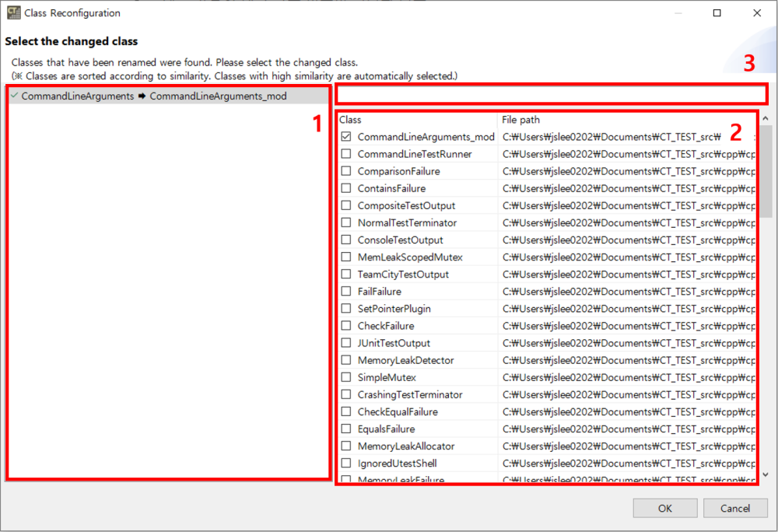
Task: Click the Cancel button
Action: click(x=735, y=508)
